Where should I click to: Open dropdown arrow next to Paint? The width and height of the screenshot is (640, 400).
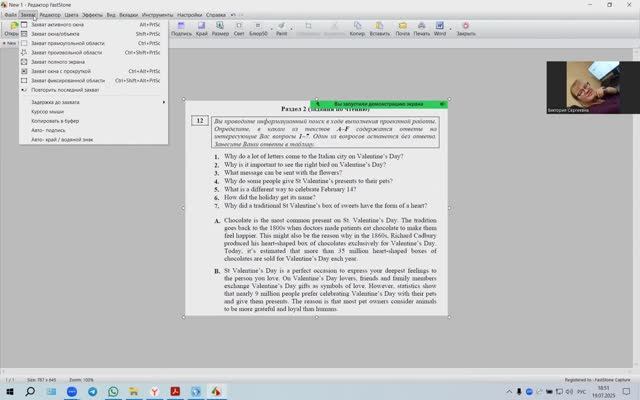(x=291, y=29)
